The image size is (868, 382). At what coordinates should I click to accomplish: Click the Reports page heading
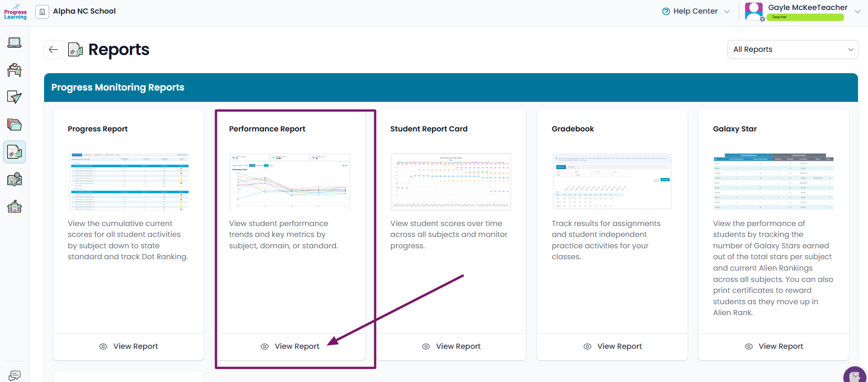119,50
